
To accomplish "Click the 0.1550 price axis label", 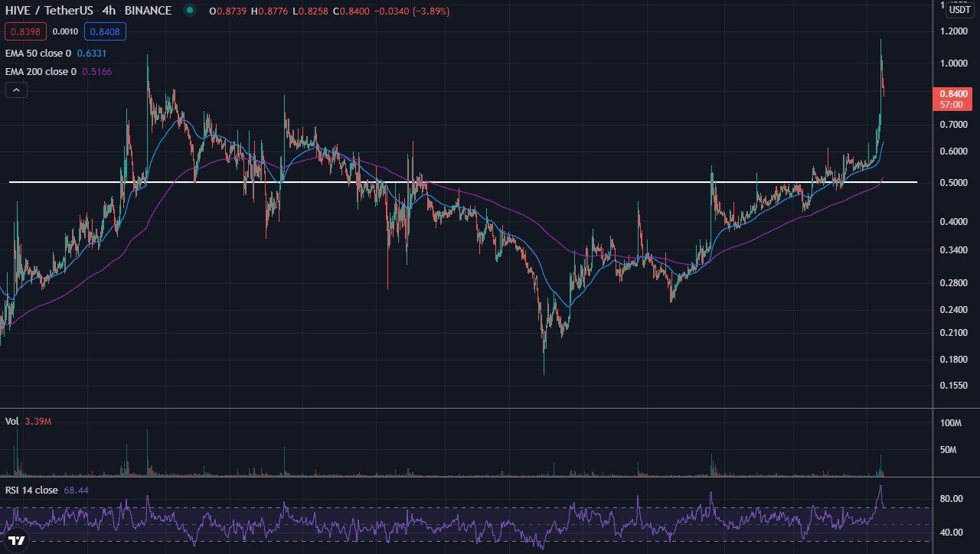I will tap(952, 386).
